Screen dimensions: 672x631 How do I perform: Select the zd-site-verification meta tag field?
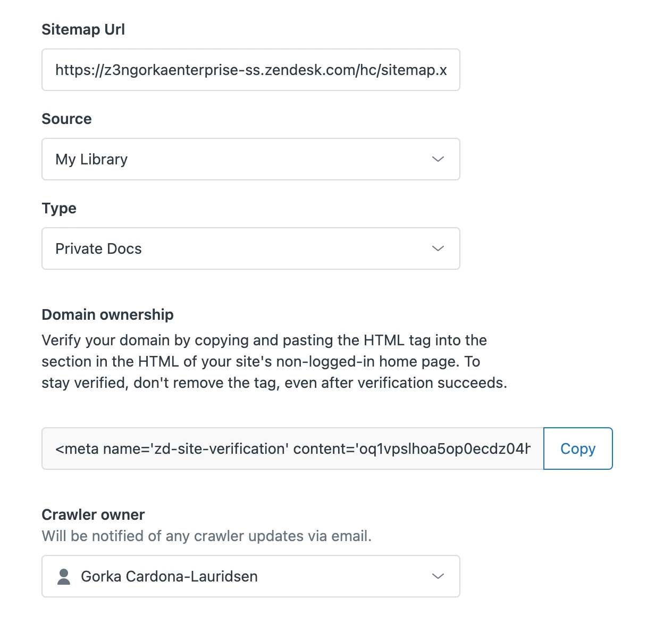(292, 449)
